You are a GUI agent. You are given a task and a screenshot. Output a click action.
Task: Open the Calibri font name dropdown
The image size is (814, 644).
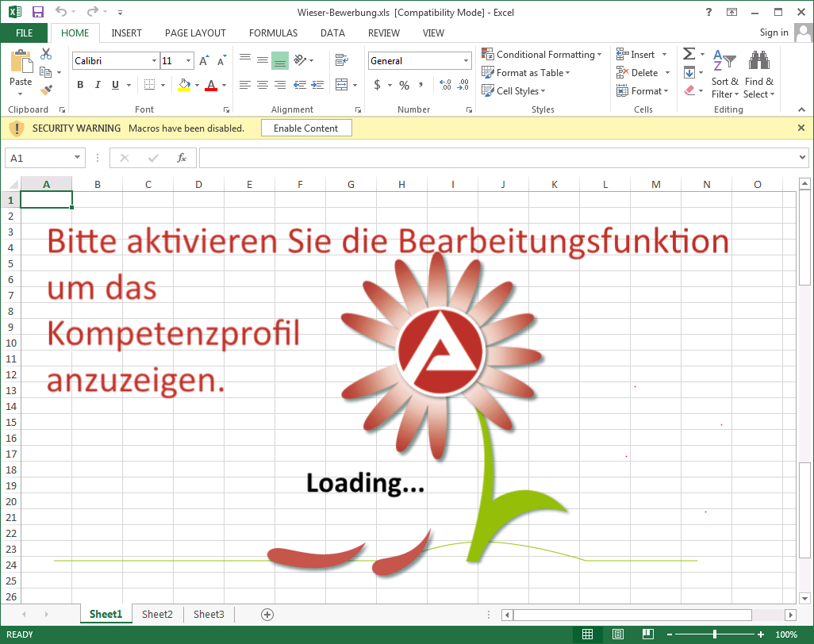coord(154,61)
